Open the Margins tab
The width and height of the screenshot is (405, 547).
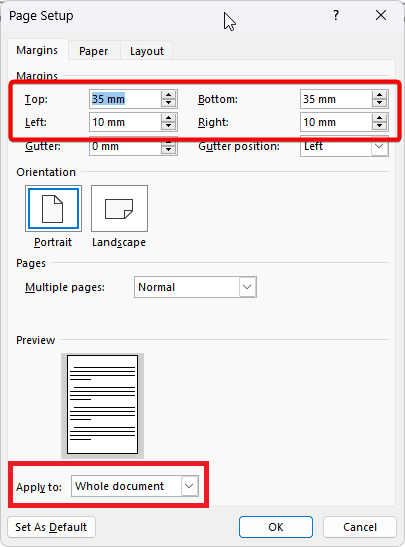tap(37, 50)
